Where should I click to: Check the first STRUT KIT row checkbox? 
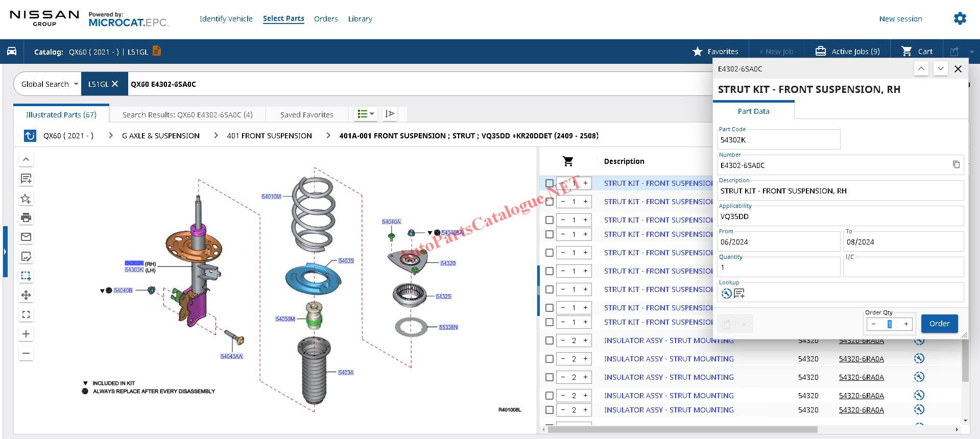(x=549, y=183)
